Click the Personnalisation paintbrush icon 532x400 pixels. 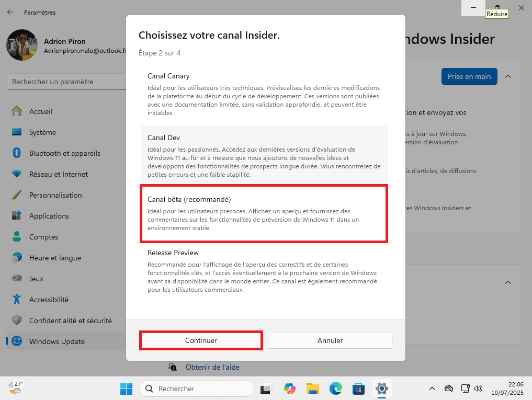coord(17,195)
